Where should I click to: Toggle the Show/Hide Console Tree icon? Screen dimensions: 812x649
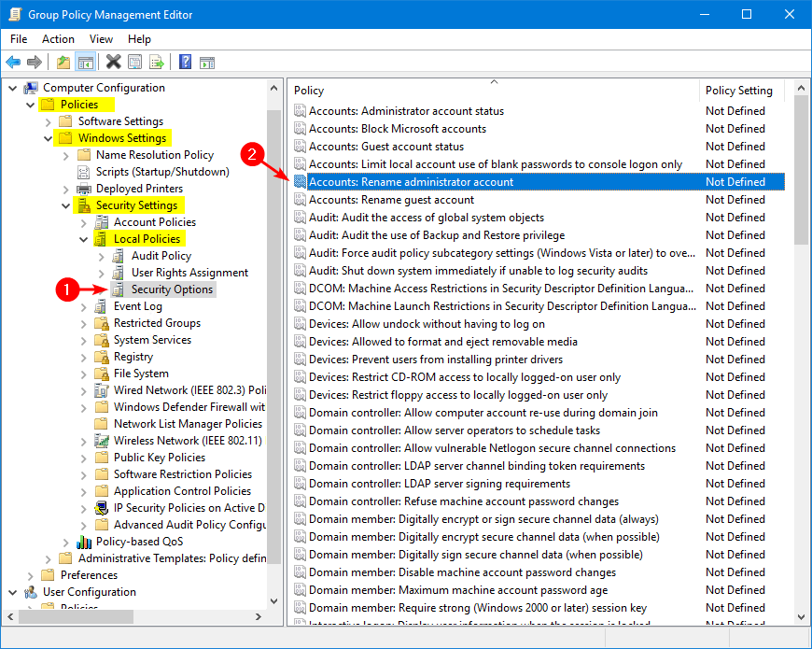[x=85, y=63]
